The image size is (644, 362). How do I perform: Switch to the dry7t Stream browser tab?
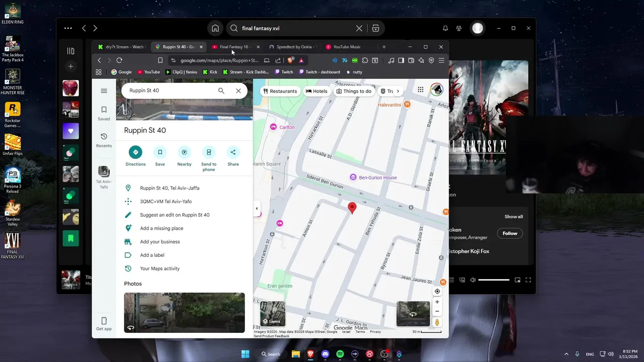(x=121, y=47)
